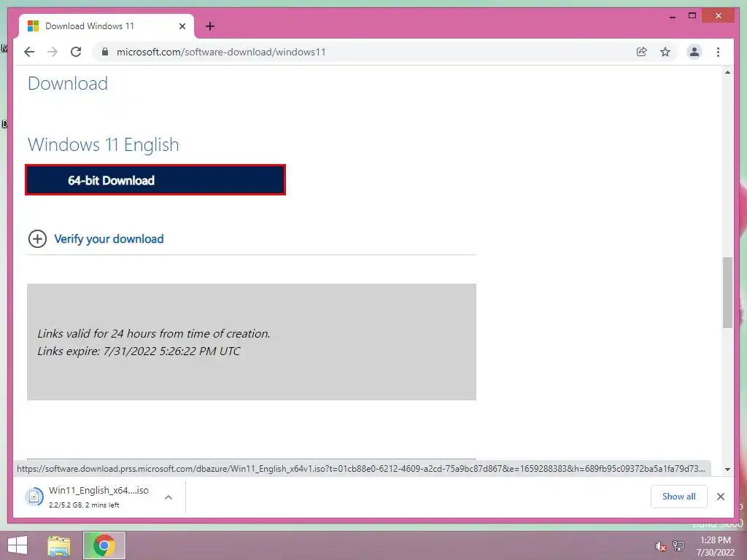Viewport: 747px width, 560px height.
Task: Close the downloads bar
Action: (x=721, y=497)
